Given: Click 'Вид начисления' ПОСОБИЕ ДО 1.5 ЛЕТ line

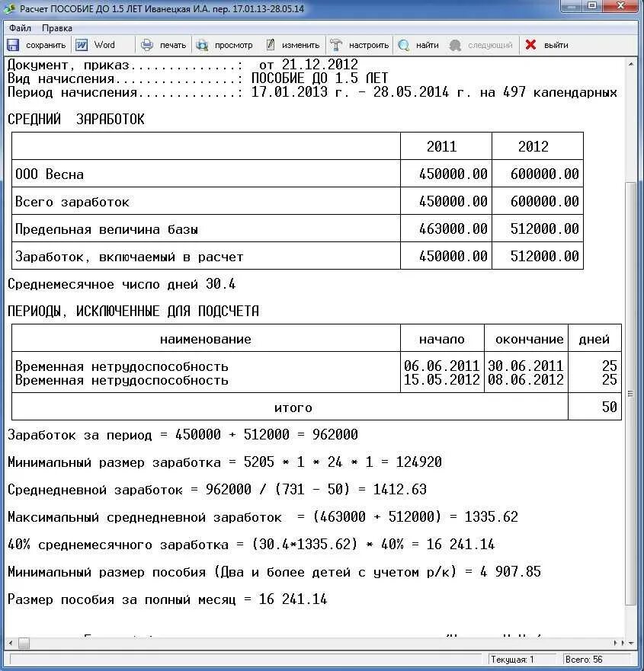Looking at the screenshot, I should (x=198, y=78).
